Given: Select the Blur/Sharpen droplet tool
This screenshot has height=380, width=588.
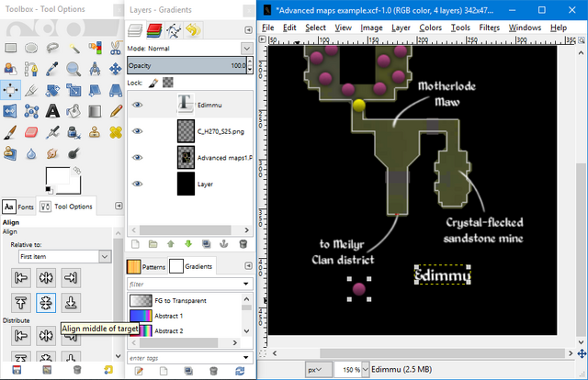Looking at the screenshot, I should coord(31,153).
